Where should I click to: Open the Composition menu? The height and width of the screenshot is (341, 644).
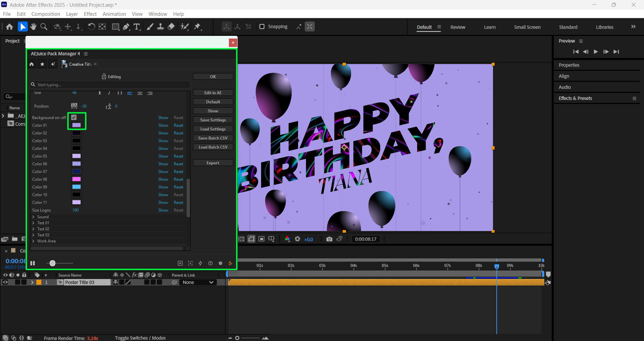coord(46,14)
